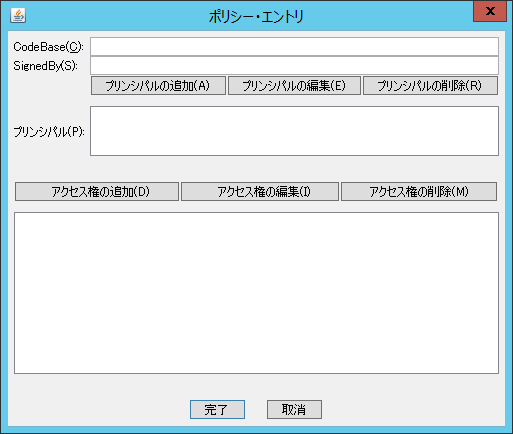The height and width of the screenshot is (434, 513).
Task: Click プリンシパルの追加(A) button
Action: click(158, 86)
